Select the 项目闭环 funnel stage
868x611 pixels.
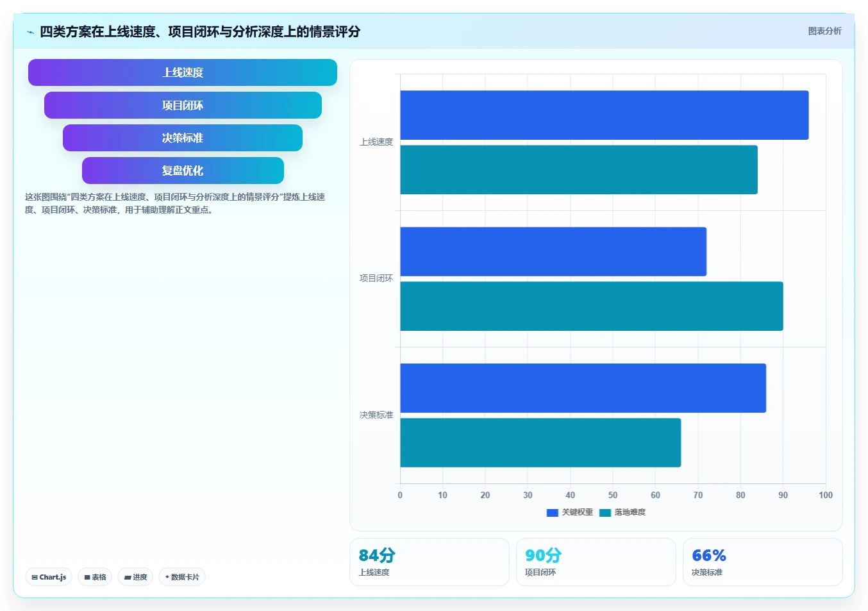[183, 105]
